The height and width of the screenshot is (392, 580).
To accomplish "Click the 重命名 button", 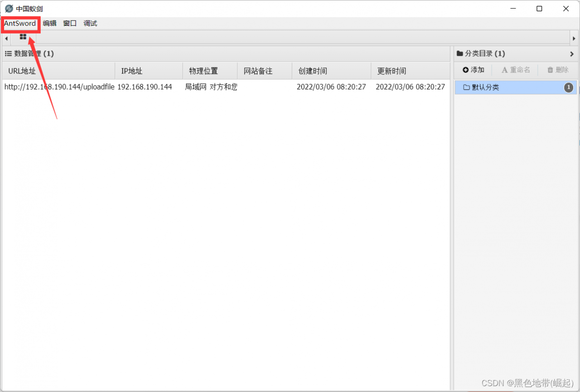I will coord(516,70).
